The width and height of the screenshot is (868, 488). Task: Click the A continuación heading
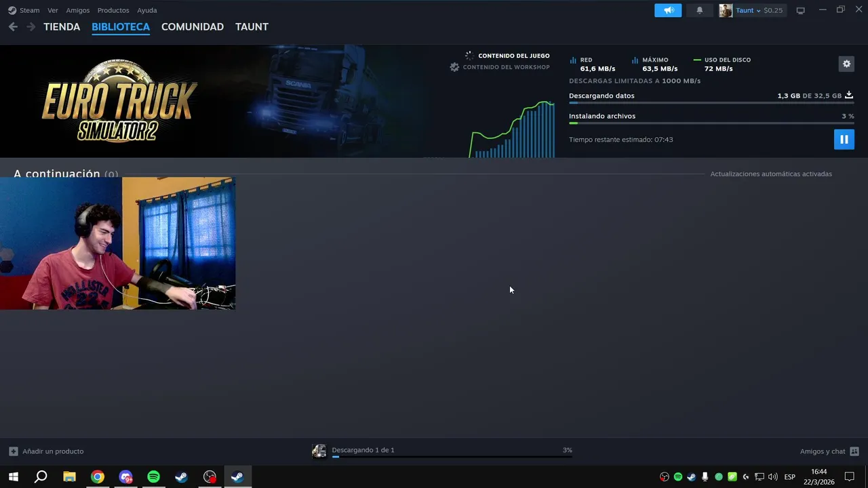(66, 174)
